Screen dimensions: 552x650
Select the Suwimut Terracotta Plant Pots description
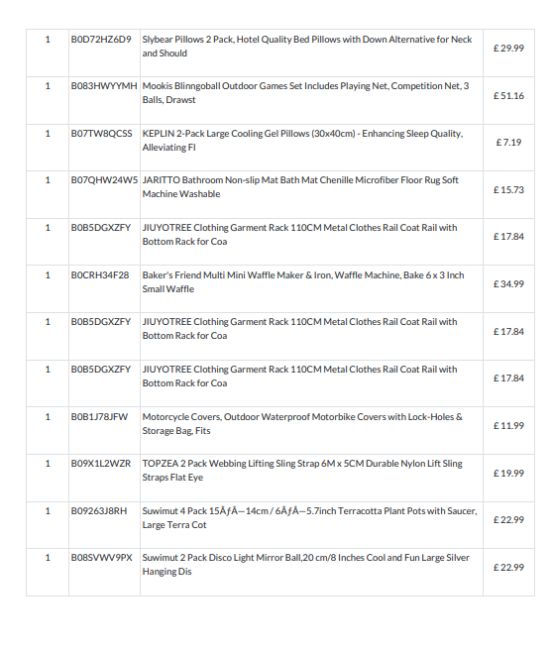tap(310, 517)
